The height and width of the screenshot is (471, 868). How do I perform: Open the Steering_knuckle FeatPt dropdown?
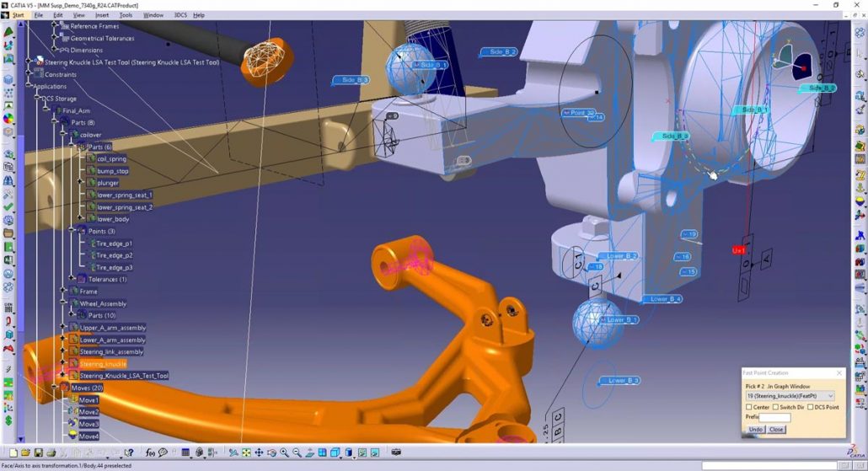tap(830, 395)
